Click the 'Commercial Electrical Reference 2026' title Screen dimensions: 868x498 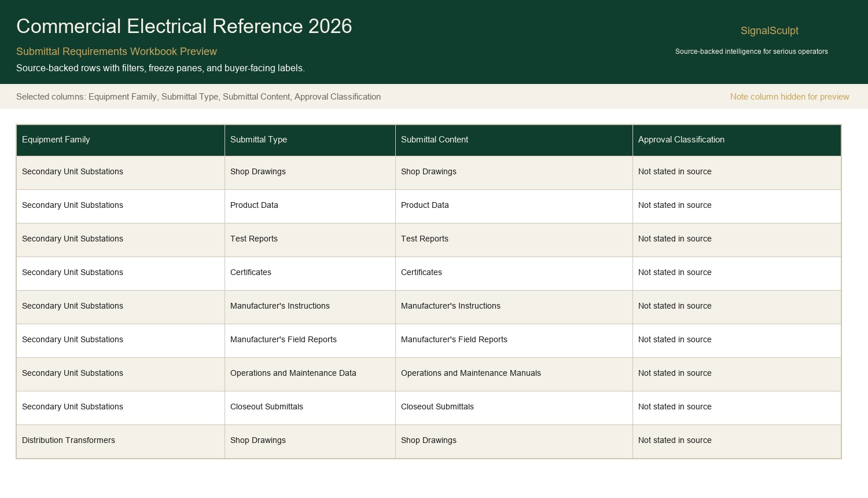[184, 27]
